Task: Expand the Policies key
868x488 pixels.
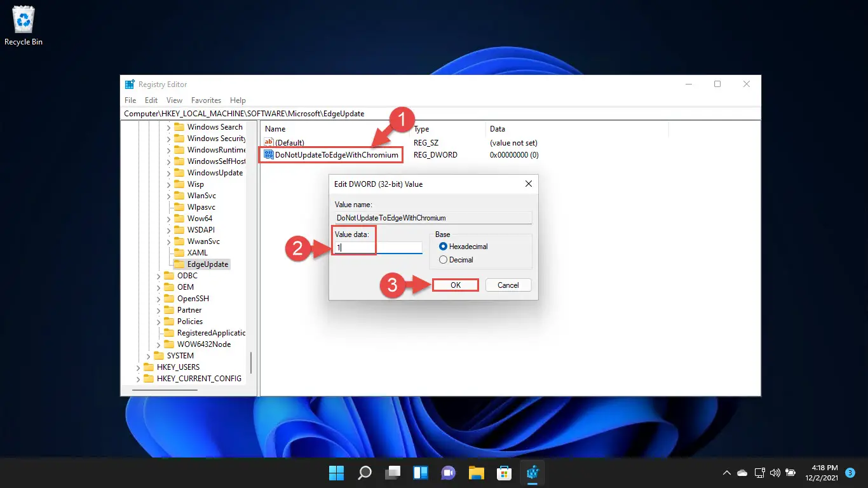Action: pos(158,322)
